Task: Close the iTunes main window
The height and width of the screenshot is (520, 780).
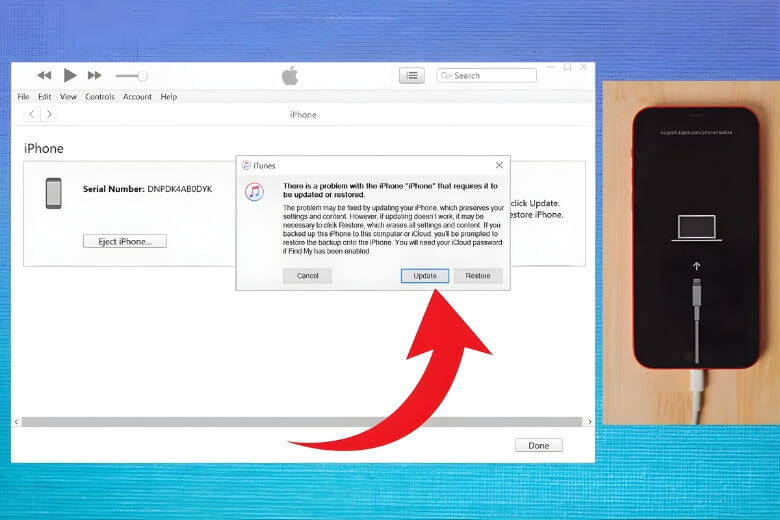Action: 584,67
